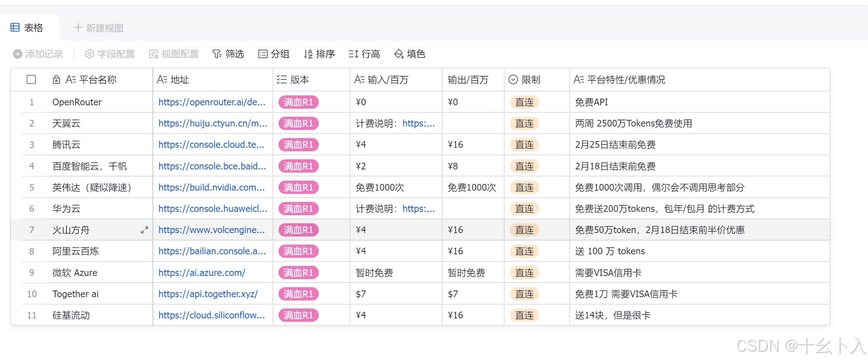The width and height of the screenshot is (868, 360).
Task: Click the 版本 column header
Action: [311, 79]
